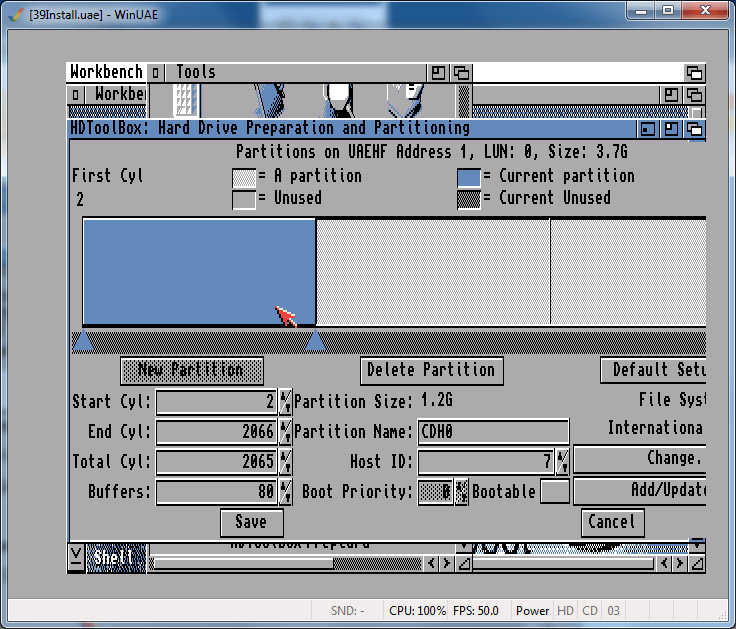This screenshot has height=629, width=736.
Task: Adjust the End Cyl stepper arrows
Action: coord(285,431)
